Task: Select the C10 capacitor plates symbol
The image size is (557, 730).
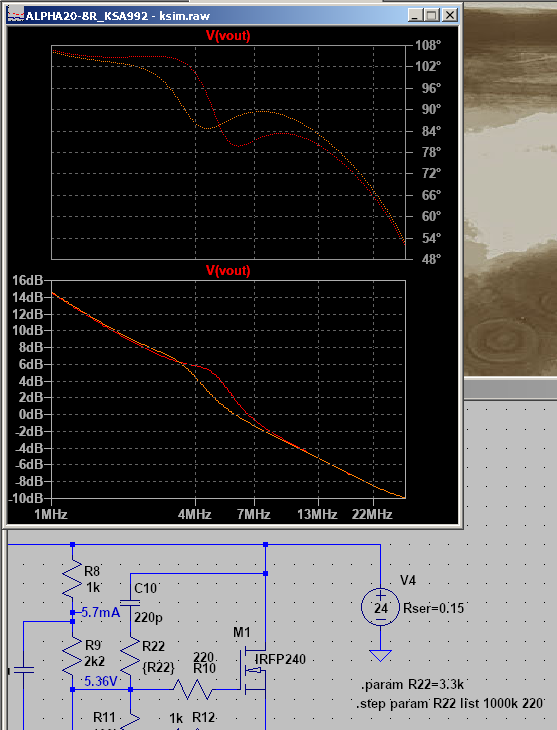Action: (x=130, y=602)
